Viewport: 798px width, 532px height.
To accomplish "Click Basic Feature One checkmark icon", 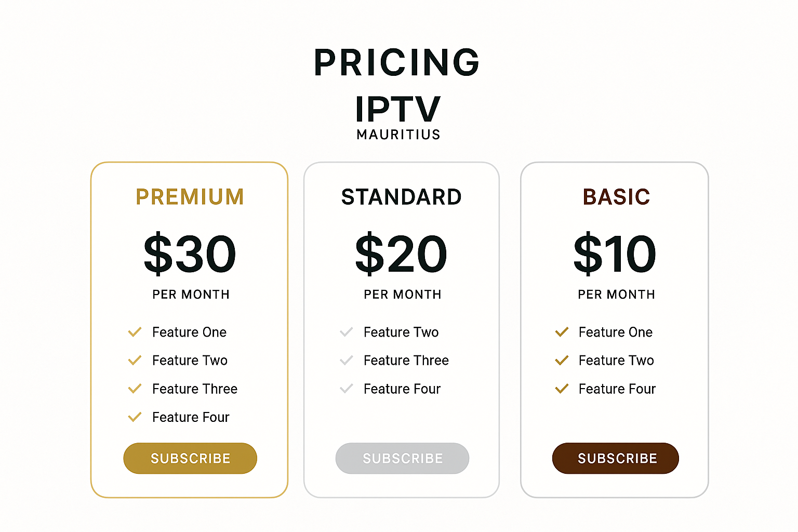I will pyautogui.click(x=562, y=332).
